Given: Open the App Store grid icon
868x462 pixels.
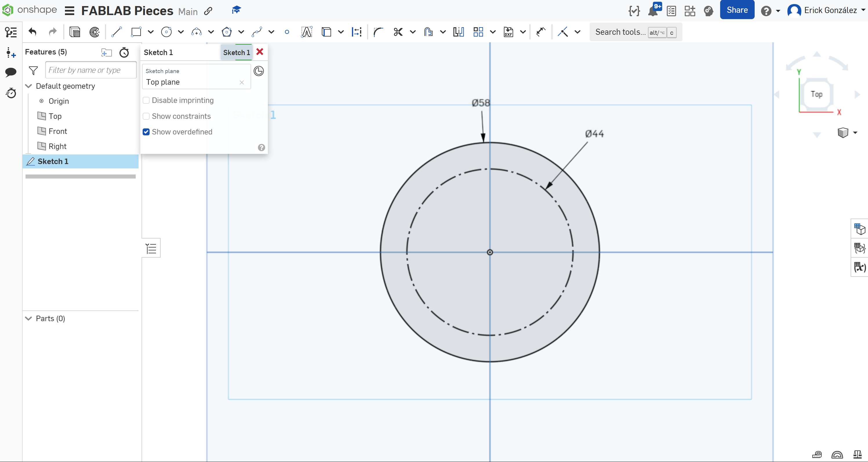Looking at the screenshot, I should [690, 11].
